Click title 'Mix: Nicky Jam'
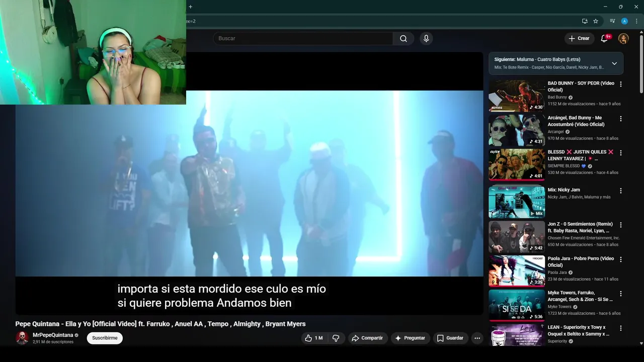This screenshot has width=644, height=362. (x=564, y=190)
